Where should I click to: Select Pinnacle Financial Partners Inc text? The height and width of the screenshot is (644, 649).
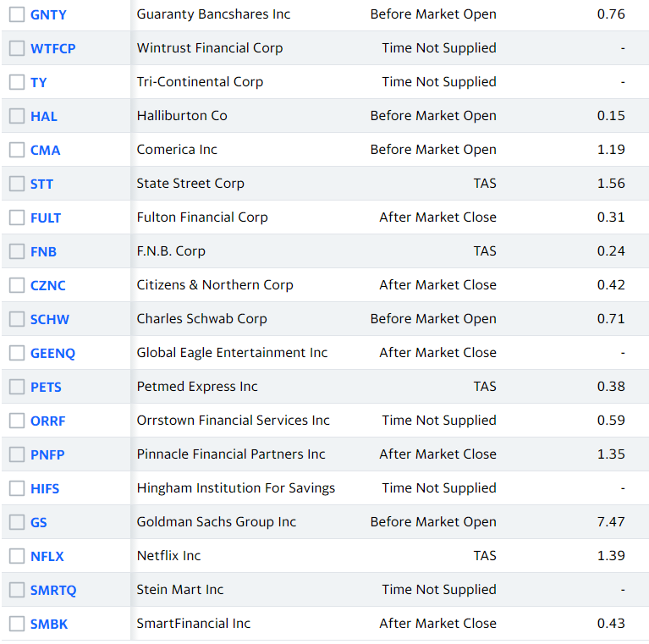click(231, 454)
